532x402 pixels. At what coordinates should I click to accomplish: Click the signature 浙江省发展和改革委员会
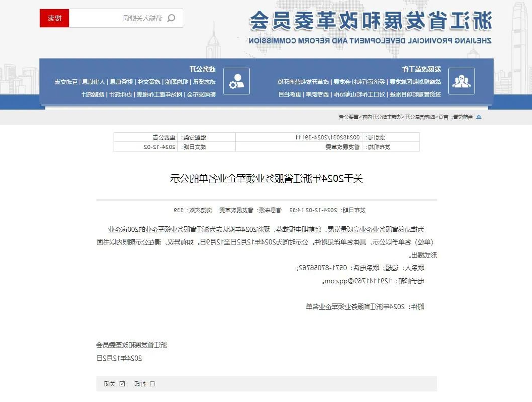(x=132, y=345)
